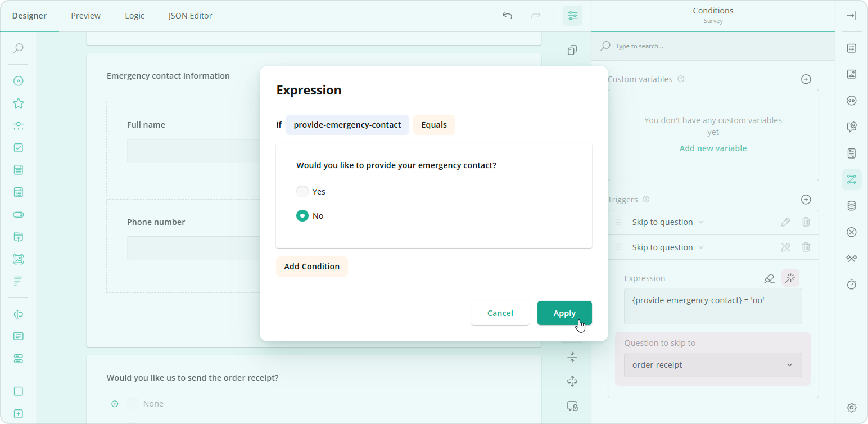The width and height of the screenshot is (868, 424).
Task: Open the Equals operator selector
Action: point(433,124)
